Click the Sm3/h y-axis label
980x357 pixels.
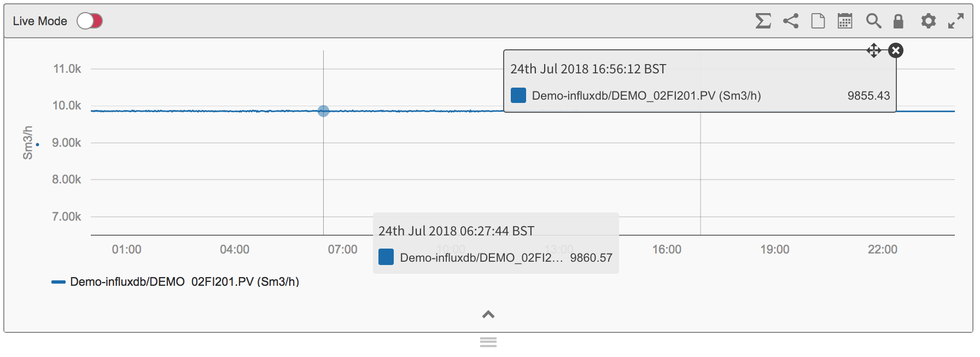click(28, 143)
